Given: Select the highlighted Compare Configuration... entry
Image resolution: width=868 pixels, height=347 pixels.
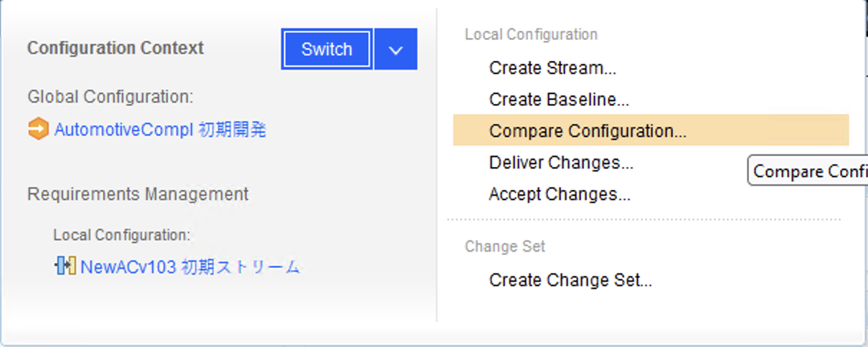Looking at the screenshot, I should pyautogui.click(x=651, y=131).
